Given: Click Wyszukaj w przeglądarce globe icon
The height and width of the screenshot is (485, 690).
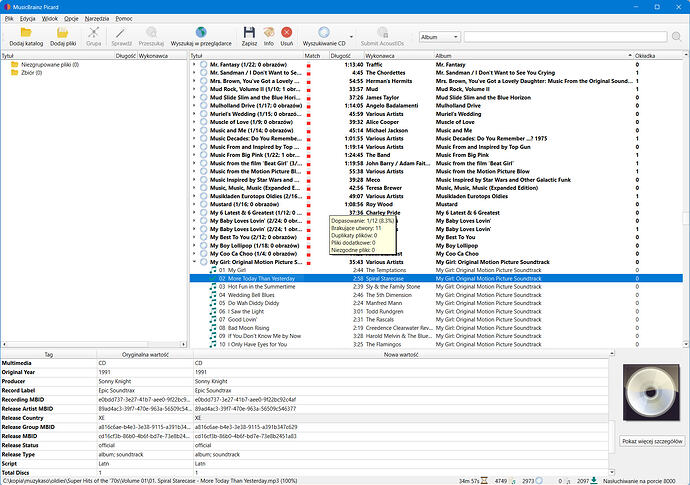Looking at the screenshot, I should 201,32.
